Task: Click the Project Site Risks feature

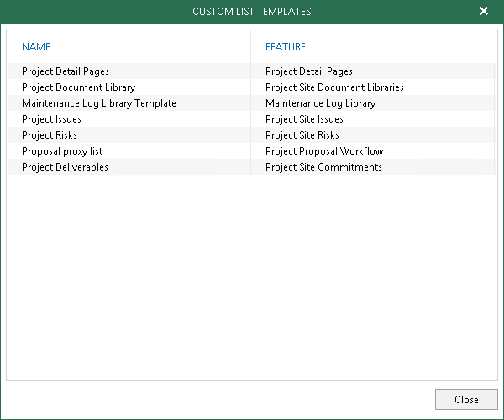Action: click(302, 135)
